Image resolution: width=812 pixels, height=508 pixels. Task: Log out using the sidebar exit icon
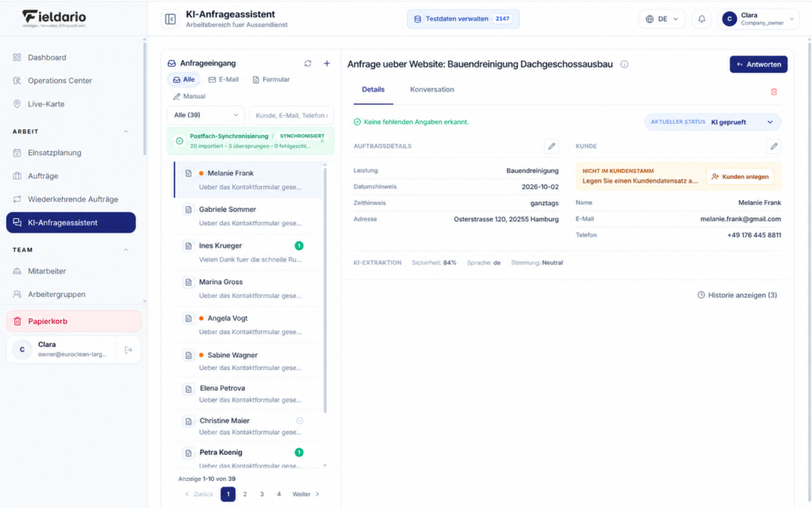click(x=128, y=350)
